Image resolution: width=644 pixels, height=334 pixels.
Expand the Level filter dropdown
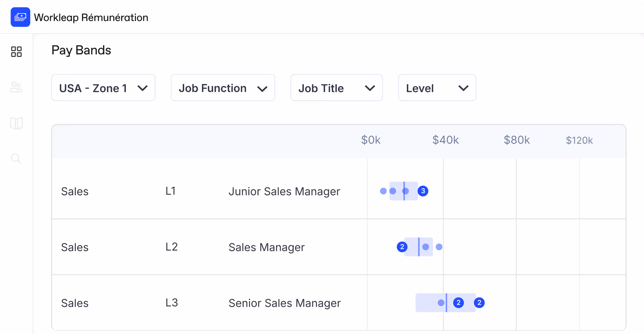[437, 88]
